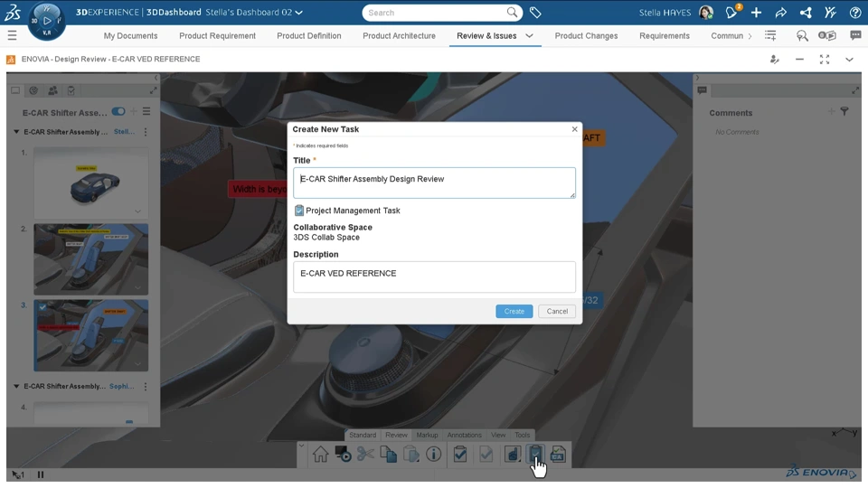The height and width of the screenshot is (488, 868).
Task: Click the Sophi... owner link
Action: coord(122,386)
